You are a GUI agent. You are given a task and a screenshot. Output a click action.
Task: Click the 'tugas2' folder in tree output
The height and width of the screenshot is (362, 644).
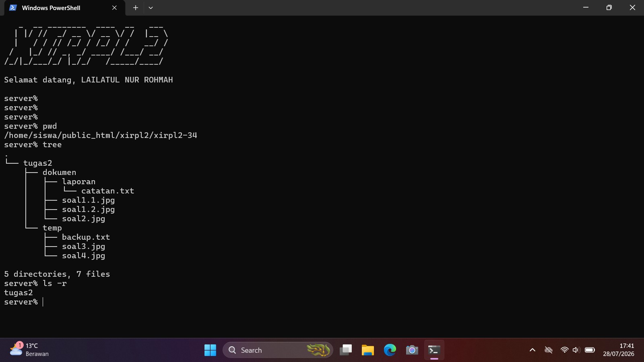point(38,163)
